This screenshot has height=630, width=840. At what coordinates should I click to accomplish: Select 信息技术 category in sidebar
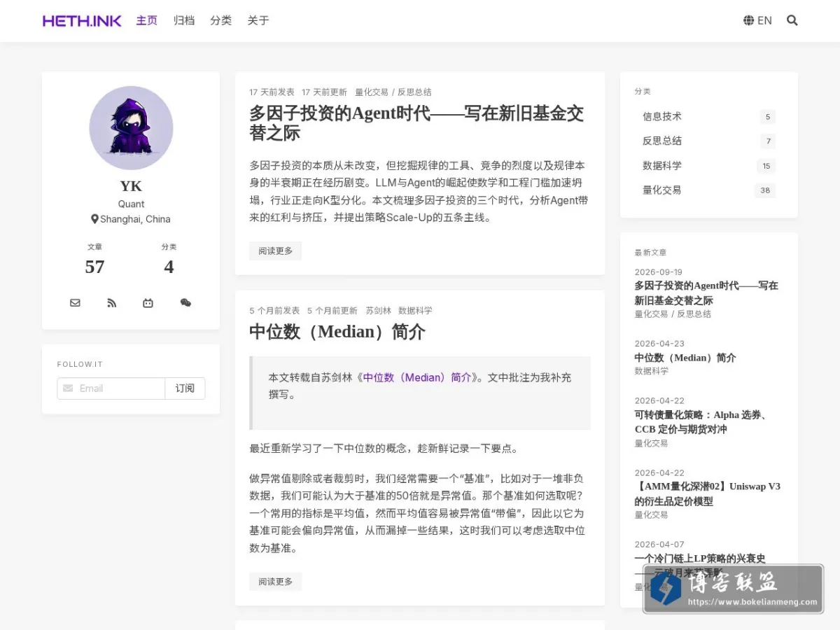pos(662,117)
